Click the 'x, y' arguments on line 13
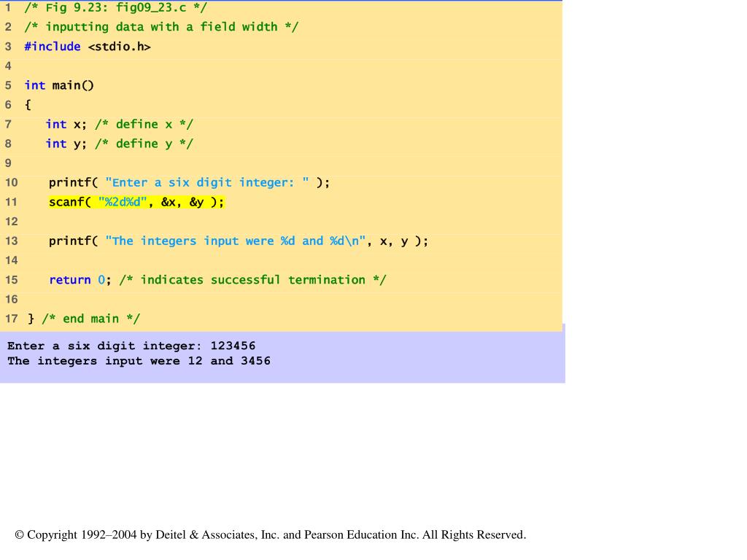 coord(394,241)
